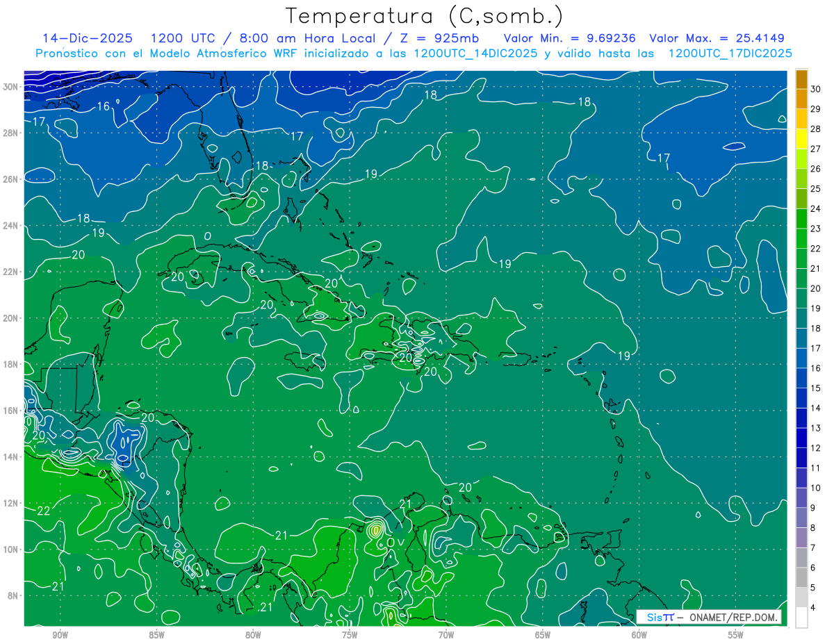The width and height of the screenshot is (834, 644).
Task: Select 'Valor Min. = 9.69236' text
Action: (570, 38)
